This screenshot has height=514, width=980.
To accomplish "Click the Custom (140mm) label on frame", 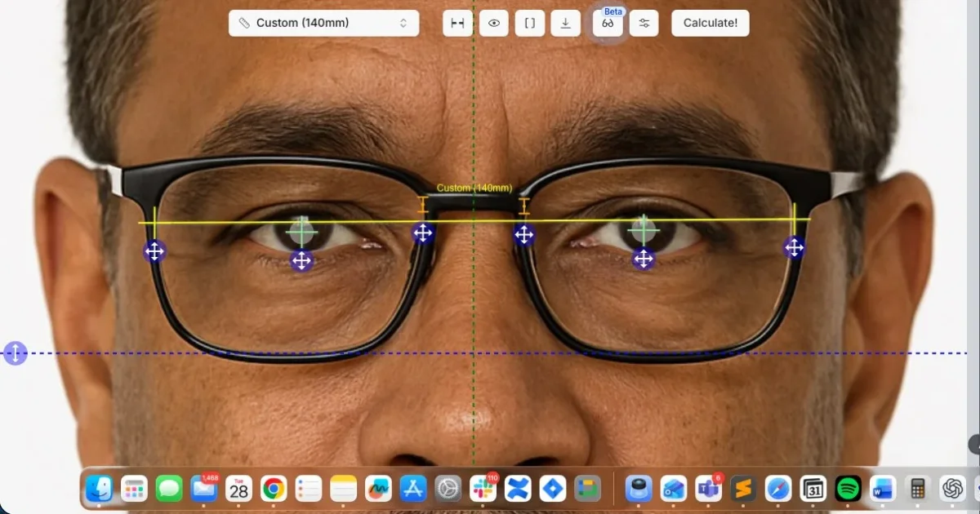I will coord(474,188).
